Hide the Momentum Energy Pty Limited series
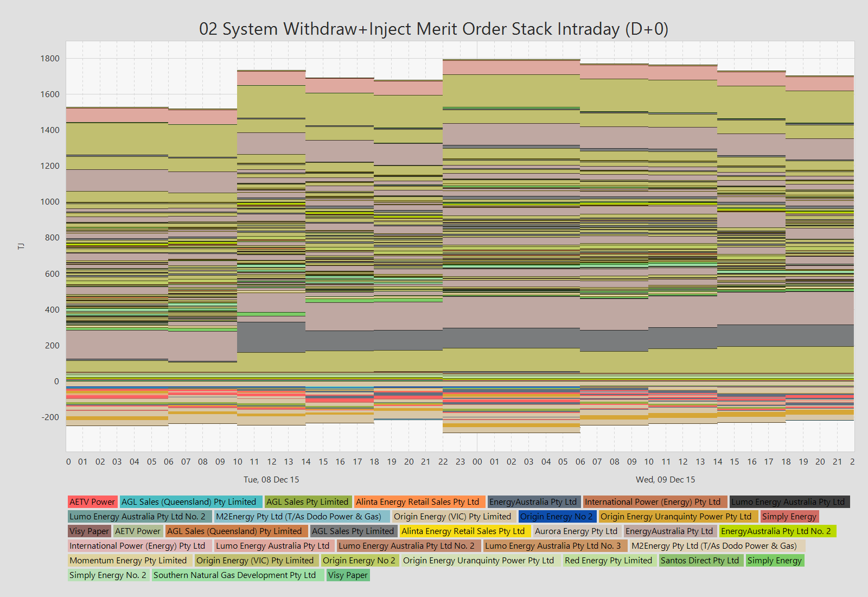This screenshot has width=868, height=597. coord(128,561)
